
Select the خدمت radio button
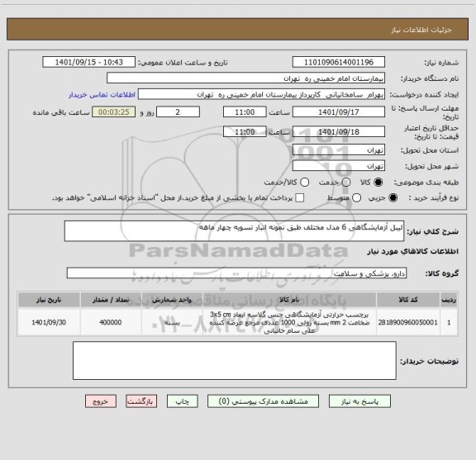[x=346, y=183]
